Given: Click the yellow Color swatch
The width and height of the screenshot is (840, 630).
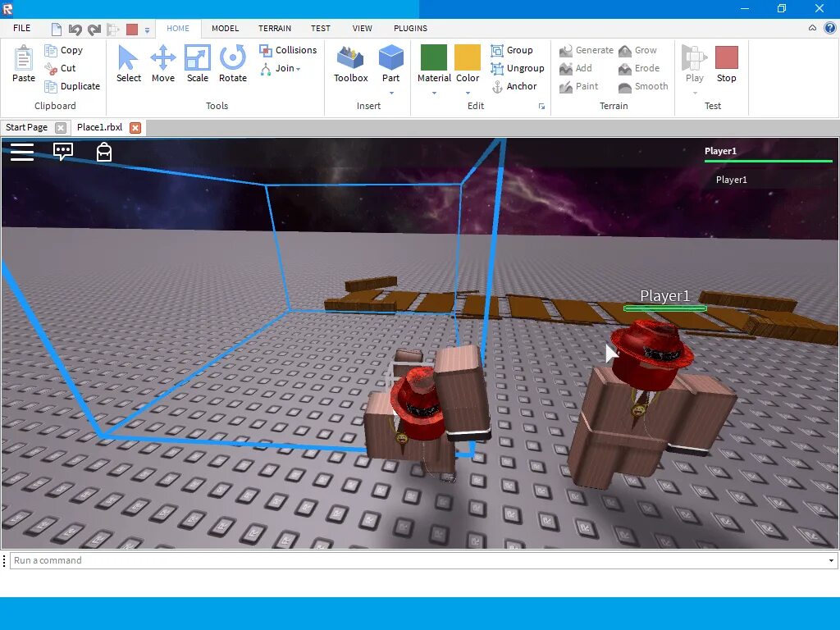Looking at the screenshot, I should 468,57.
